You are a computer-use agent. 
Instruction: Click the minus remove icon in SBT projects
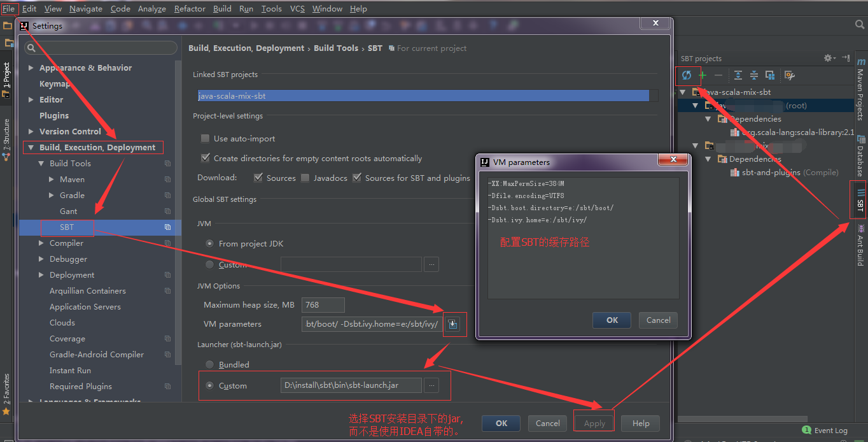point(718,75)
